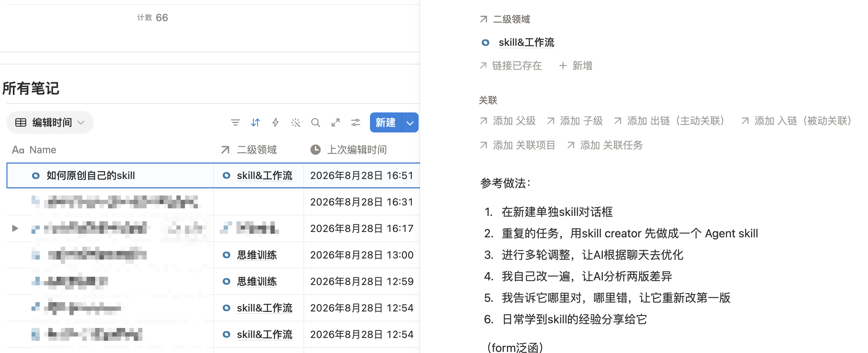The image size is (868, 353).
Task: Click the relation icon before panel skill&工作流
Action: point(486,43)
